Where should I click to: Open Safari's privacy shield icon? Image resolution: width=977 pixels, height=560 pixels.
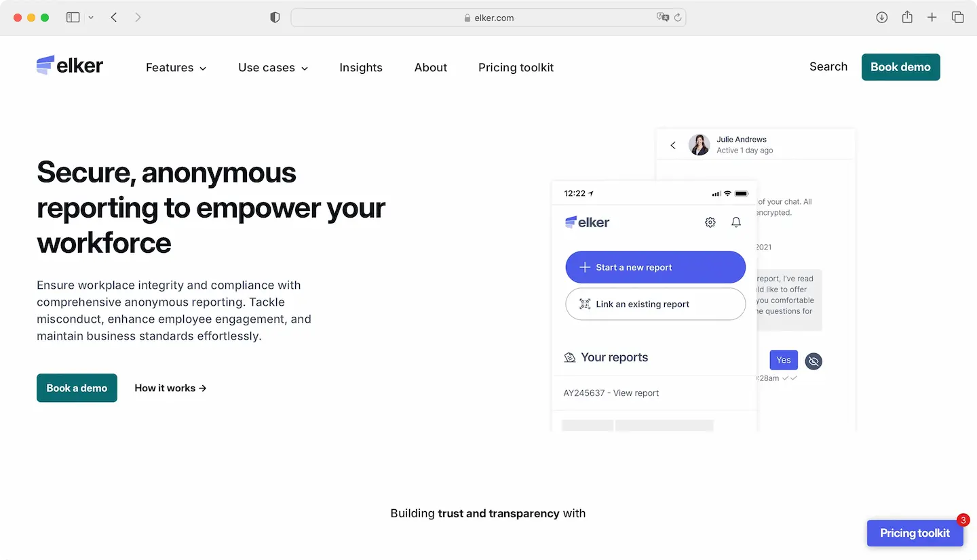point(275,17)
